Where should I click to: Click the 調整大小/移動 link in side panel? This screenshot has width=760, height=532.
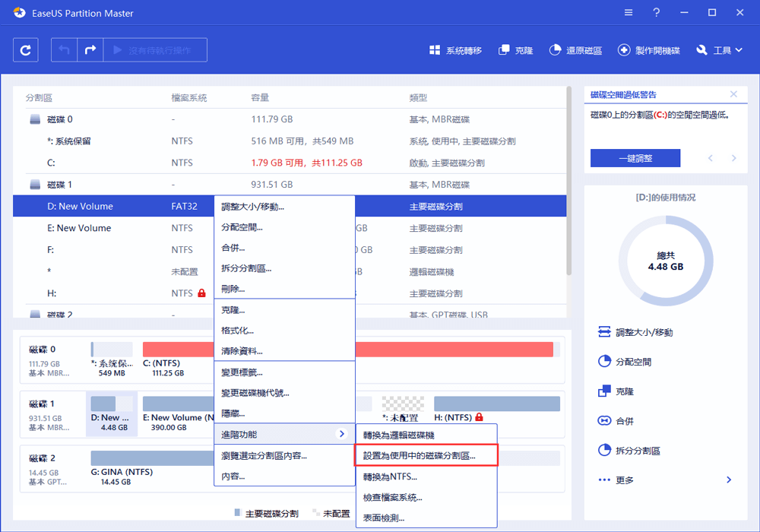644,332
